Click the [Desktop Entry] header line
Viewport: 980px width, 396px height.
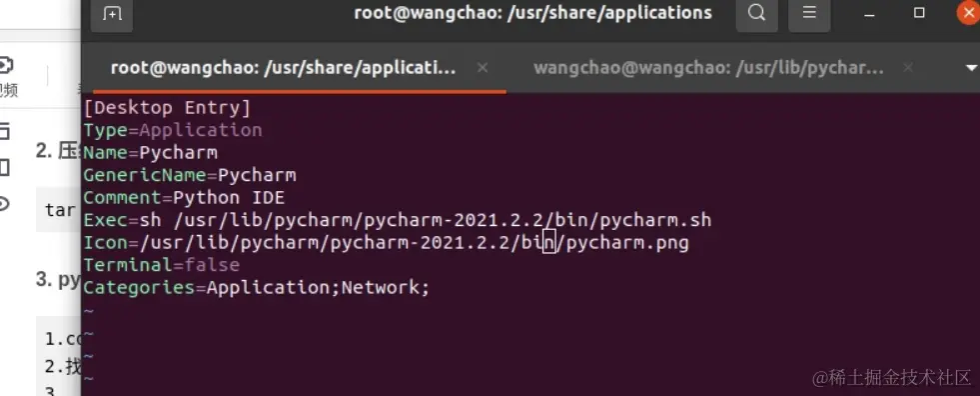168,108
